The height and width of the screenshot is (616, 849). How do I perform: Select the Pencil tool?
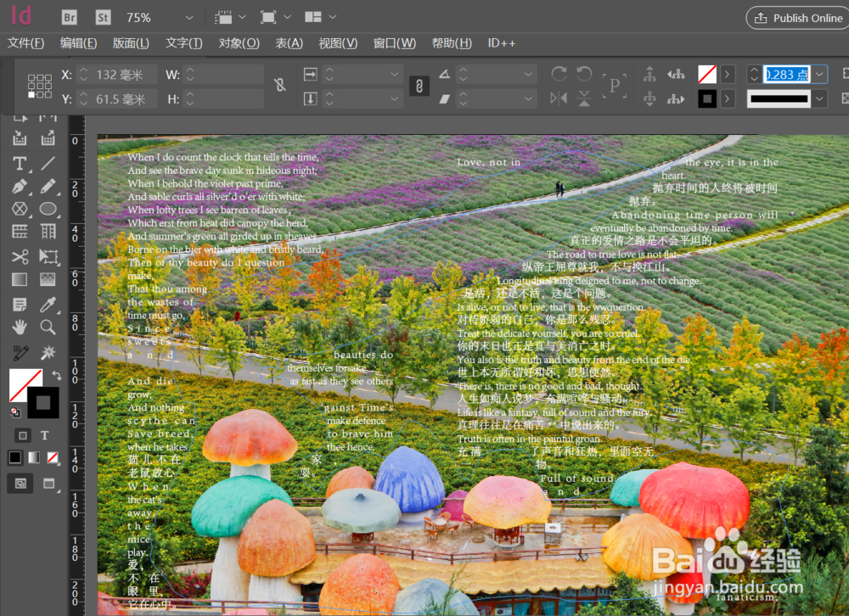(48, 186)
